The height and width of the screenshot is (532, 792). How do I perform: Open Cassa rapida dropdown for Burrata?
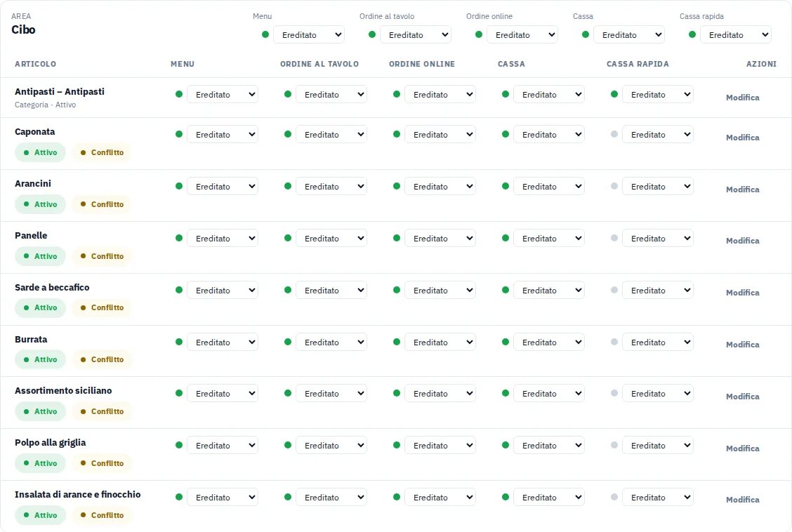[658, 343]
